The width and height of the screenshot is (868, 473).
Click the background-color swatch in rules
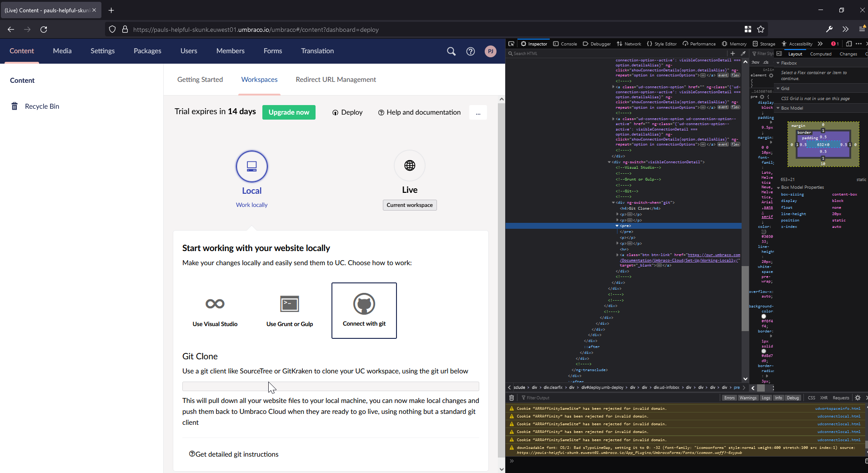764,317
